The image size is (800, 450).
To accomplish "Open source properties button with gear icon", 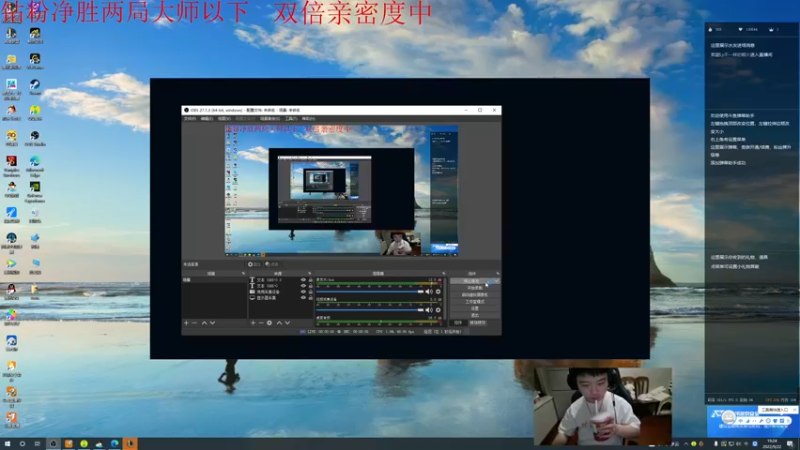I will [x=254, y=264].
